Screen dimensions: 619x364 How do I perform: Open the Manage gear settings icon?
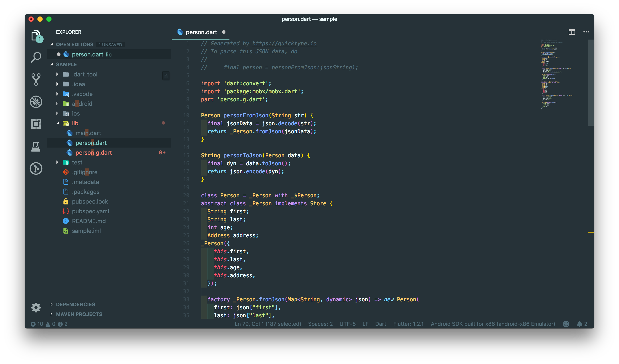point(36,307)
